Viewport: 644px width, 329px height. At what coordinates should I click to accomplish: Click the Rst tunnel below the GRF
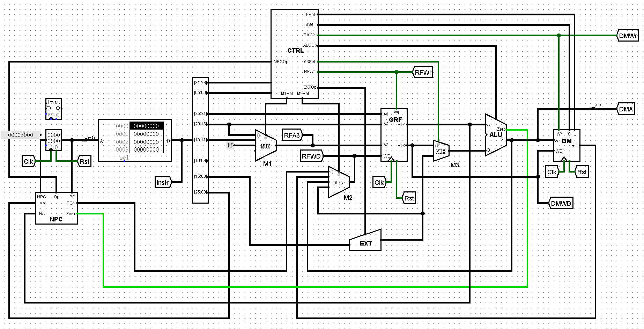(x=409, y=198)
